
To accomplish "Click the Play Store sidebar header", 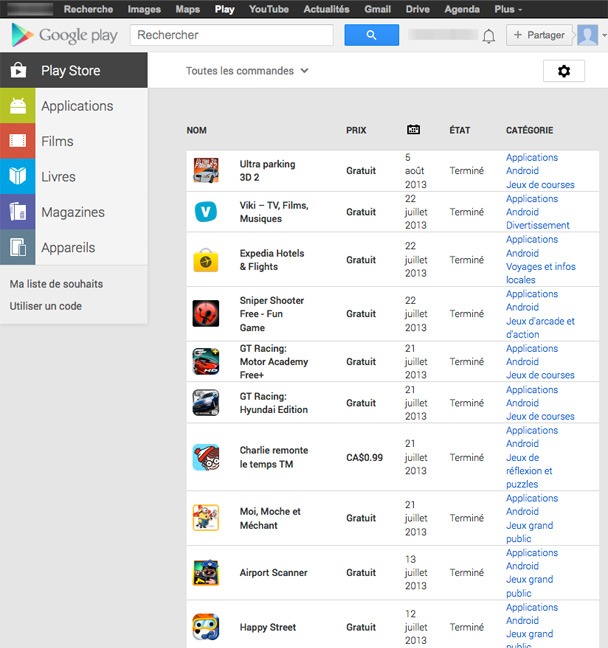I will 74,70.
